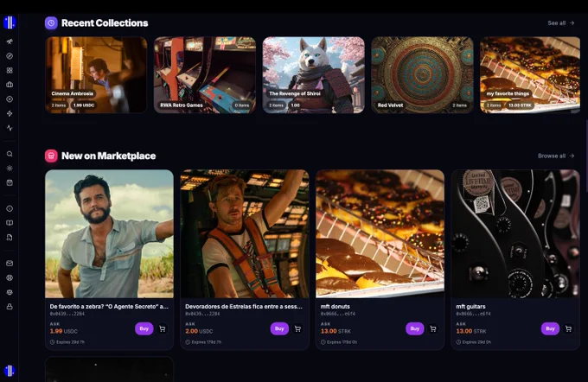The height and width of the screenshot is (382, 588).
Task: Click the info circle icon in sidebar
Action: [x=10, y=208]
